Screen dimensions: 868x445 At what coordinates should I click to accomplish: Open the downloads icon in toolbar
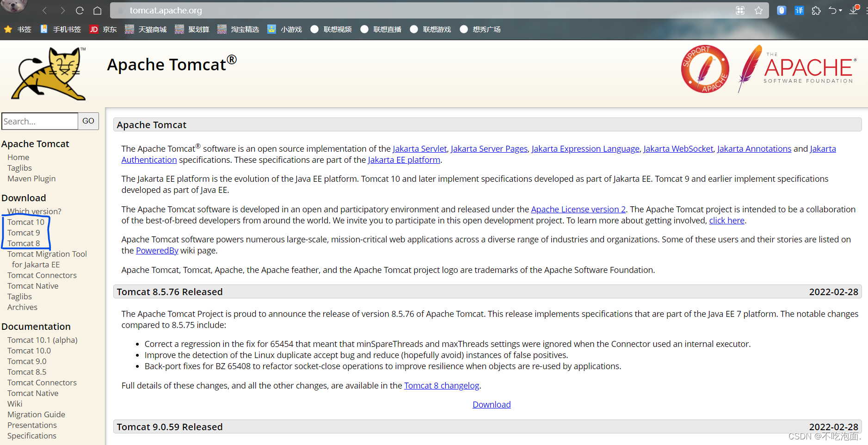point(854,9)
